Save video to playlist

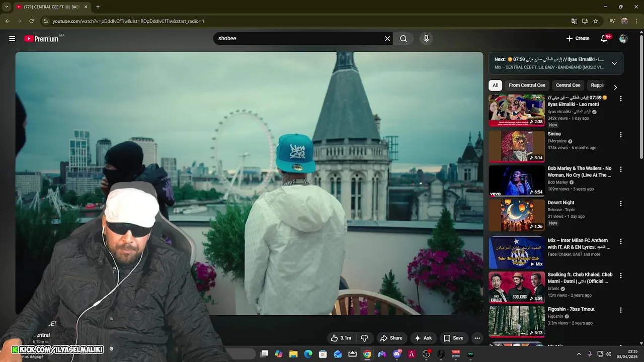coord(453,338)
